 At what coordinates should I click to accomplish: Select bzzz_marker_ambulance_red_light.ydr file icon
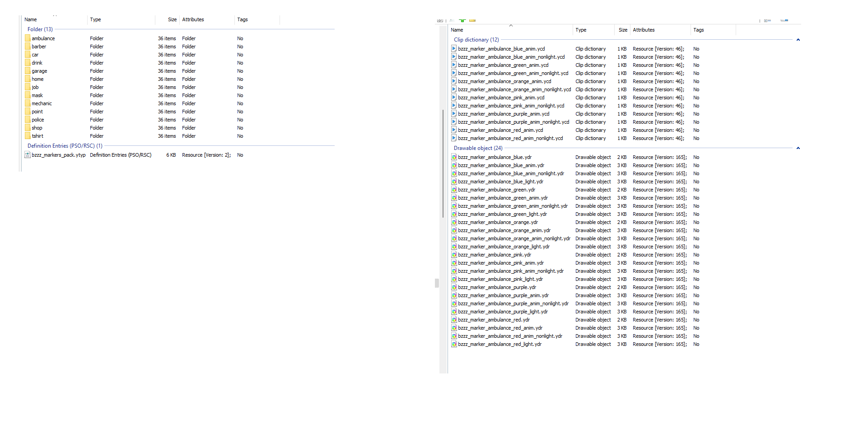[x=454, y=344]
